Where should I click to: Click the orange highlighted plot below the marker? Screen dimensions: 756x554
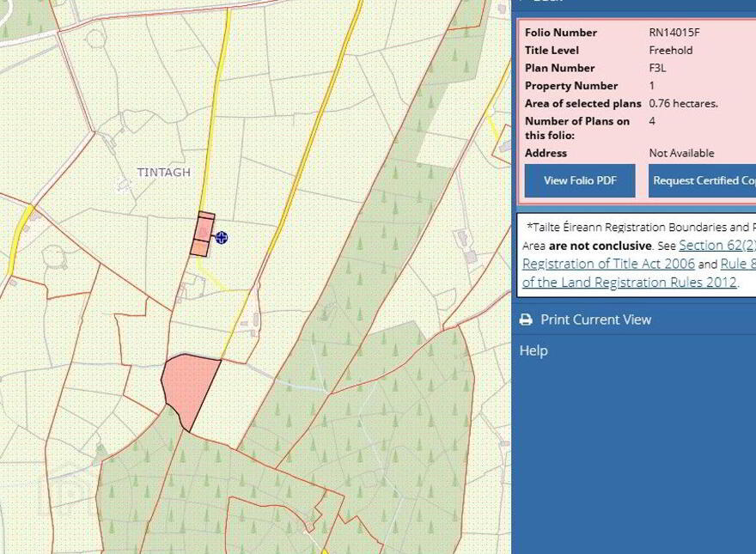coord(199,248)
